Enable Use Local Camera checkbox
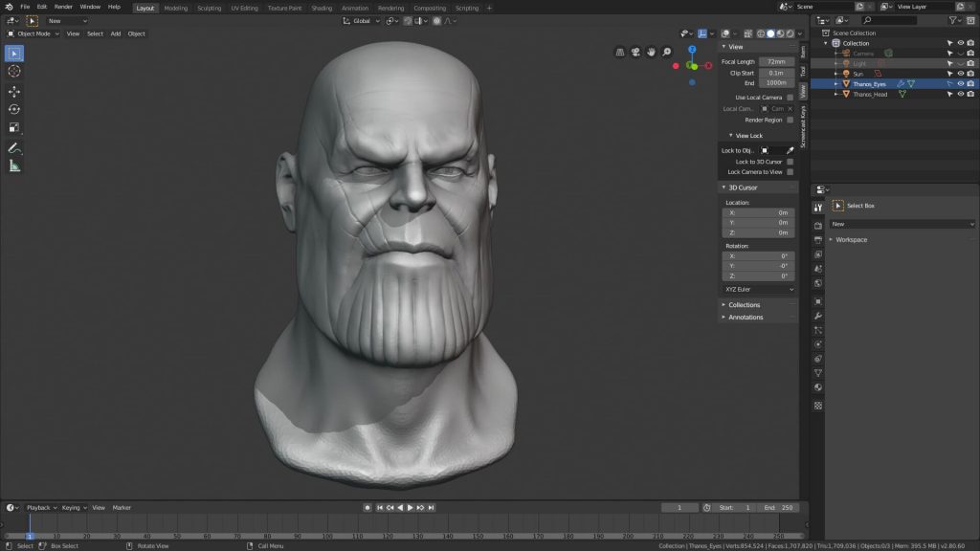This screenshot has height=551, width=980. (790, 98)
